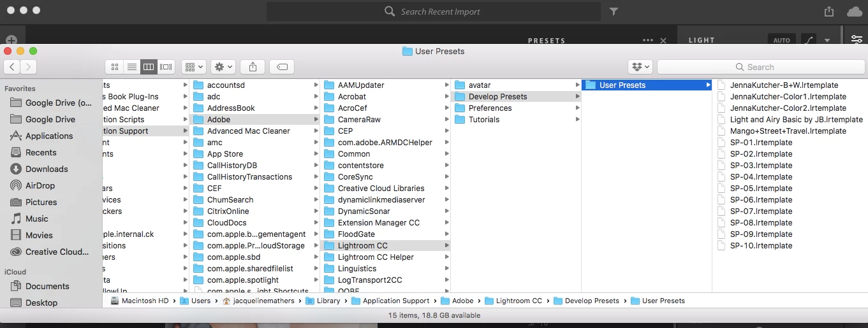Click Search Recent Import field in Lightroom
Image resolution: width=868 pixels, height=328 pixels.
[434, 11]
